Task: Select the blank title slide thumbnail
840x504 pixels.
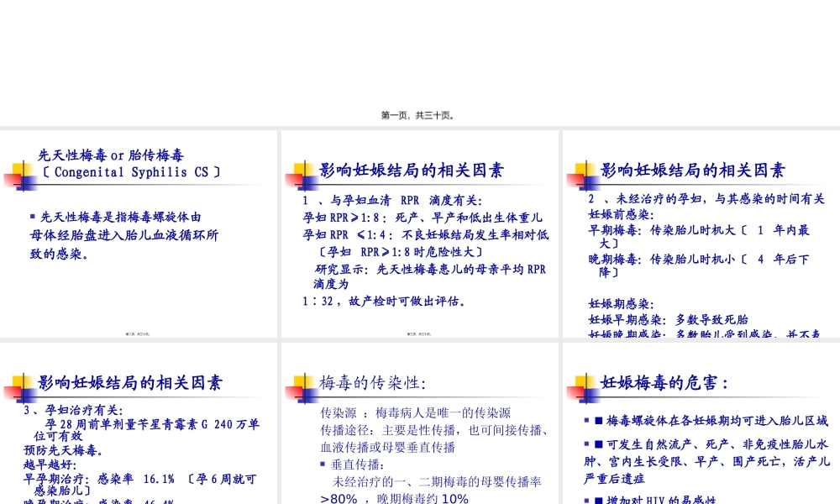Action: pos(420,59)
